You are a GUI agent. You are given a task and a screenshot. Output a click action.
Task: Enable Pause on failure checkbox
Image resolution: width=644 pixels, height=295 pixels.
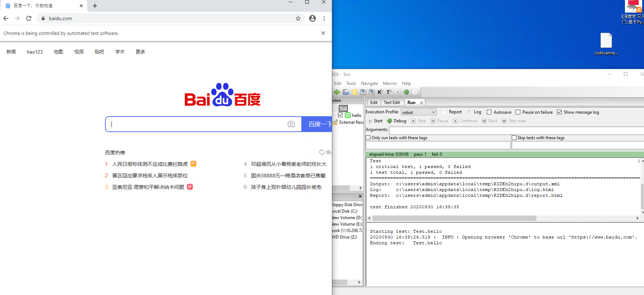tap(518, 112)
